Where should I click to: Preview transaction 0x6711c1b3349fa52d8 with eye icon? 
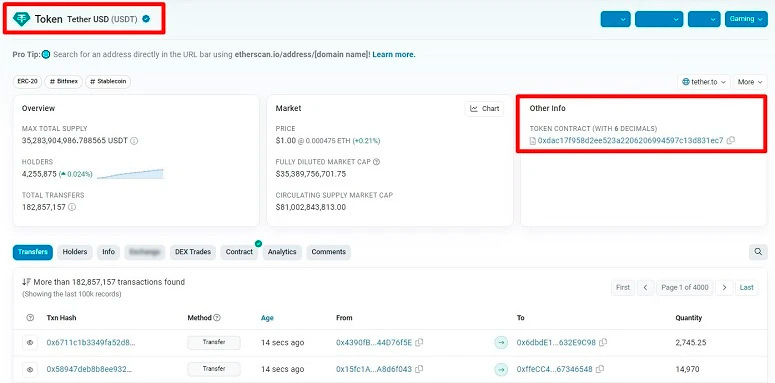[x=30, y=342]
